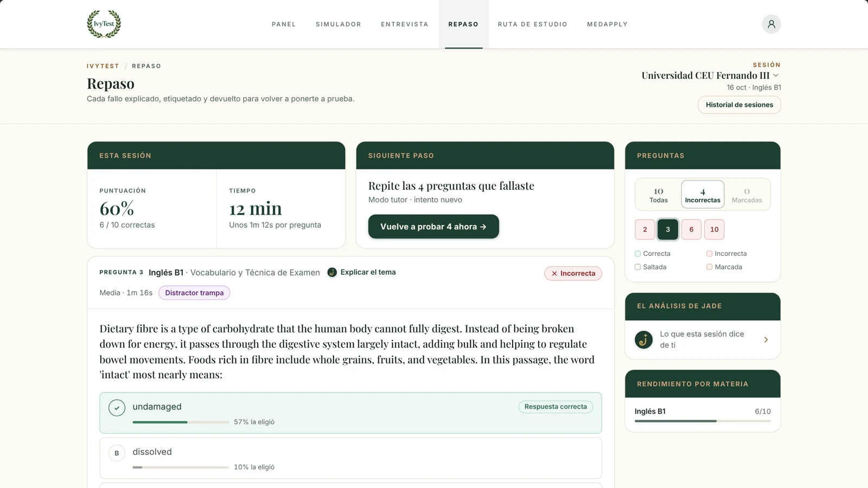Viewport: 868px width, 488px height.
Task: Select the 0 Marcadas tab
Action: [747, 195]
